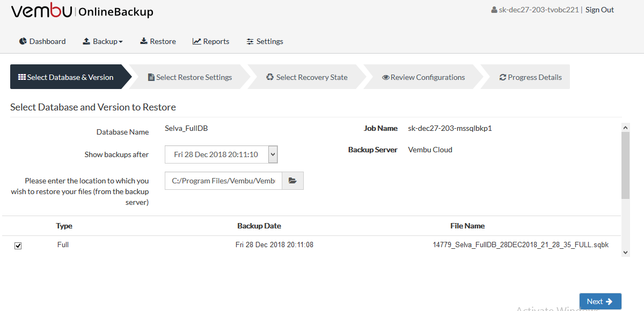Click the vertical scrollbar thumb
644x311 pixels.
point(625,166)
